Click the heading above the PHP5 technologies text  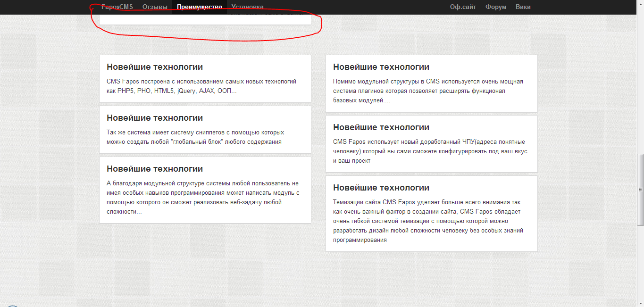155,67
